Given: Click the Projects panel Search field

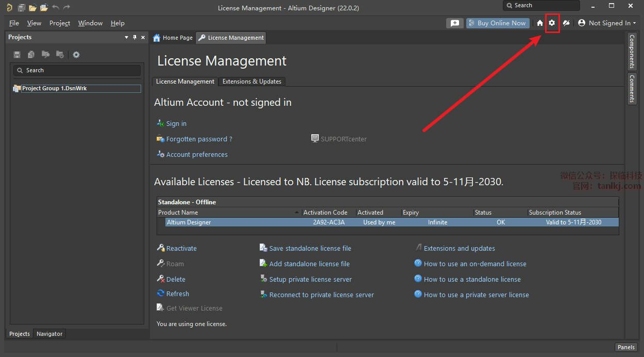Looking at the screenshot, I should pos(77,70).
